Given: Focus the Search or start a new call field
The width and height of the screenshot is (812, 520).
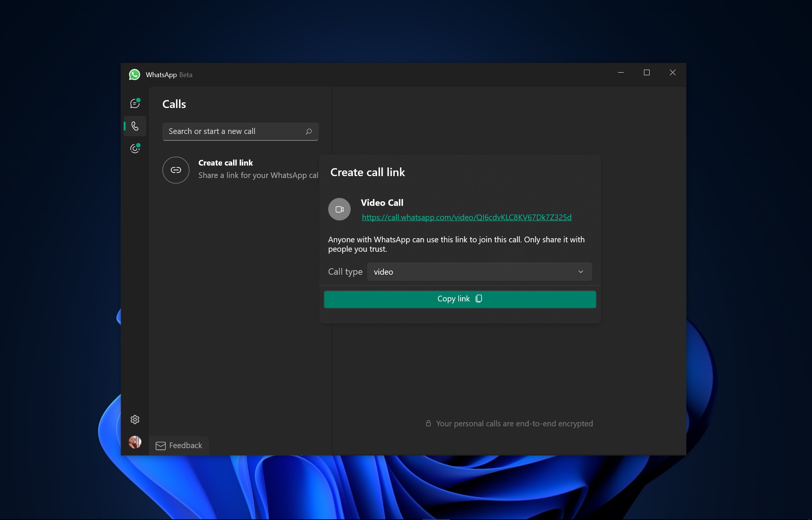Looking at the screenshot, I should [241, 131].
